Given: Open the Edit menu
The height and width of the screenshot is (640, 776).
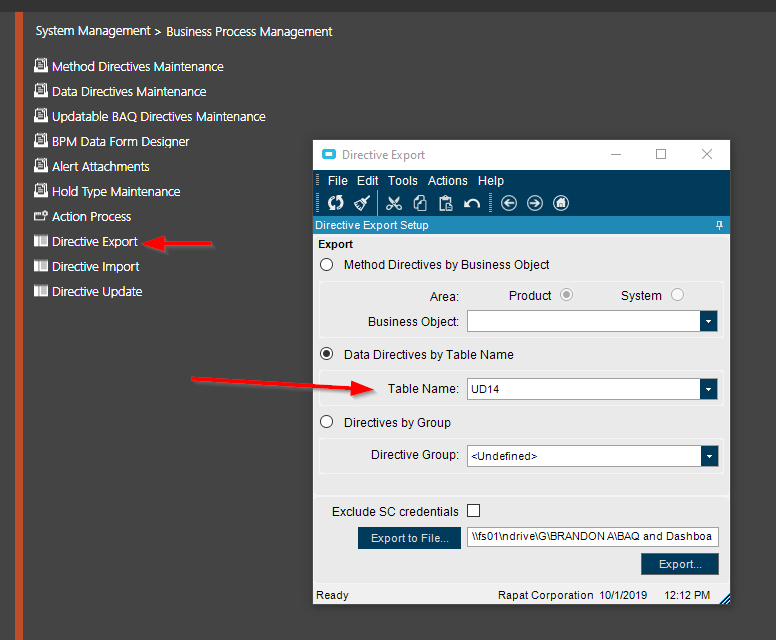Looking at the screenshot, I should pos(368,181).
